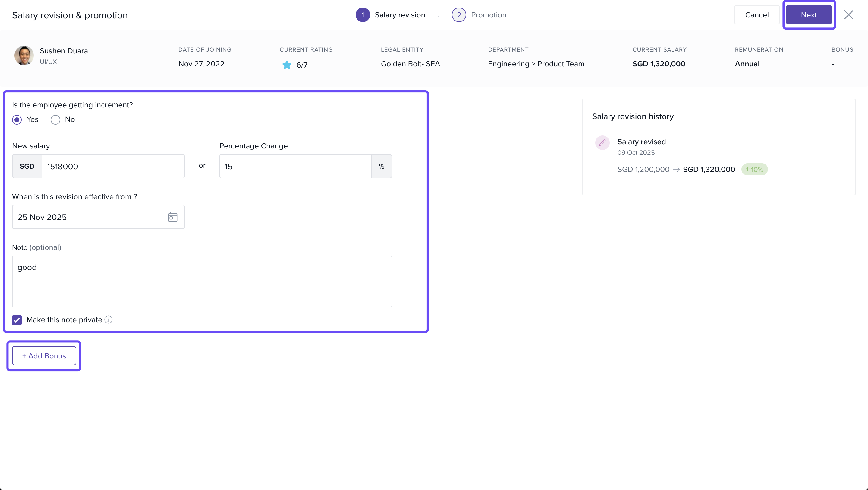The width and height of the screenshot is (868, 490).
Task: Click the SGD currency prefix
Action: 27,166
